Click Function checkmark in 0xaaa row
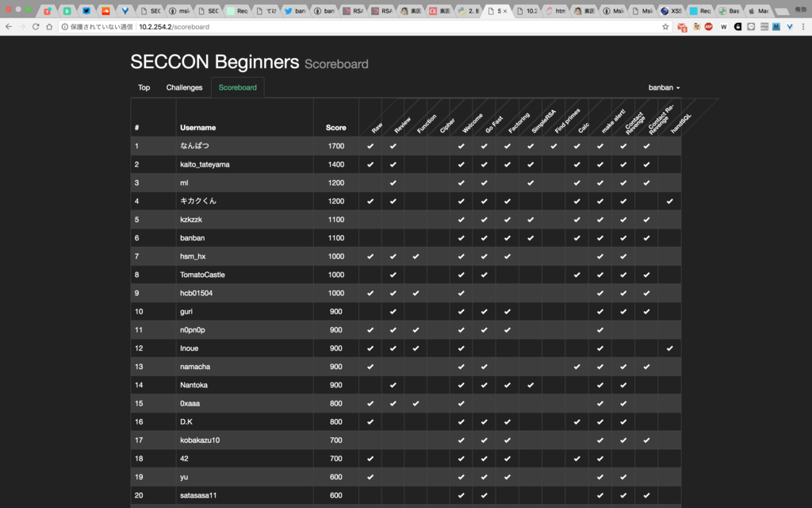Screen dimensions: 812x508 tap(416, 403)
